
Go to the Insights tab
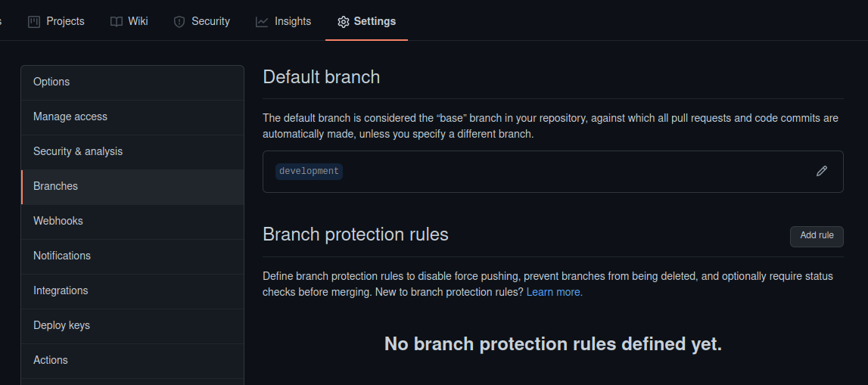pyautogui.click(x=284, y=22)
